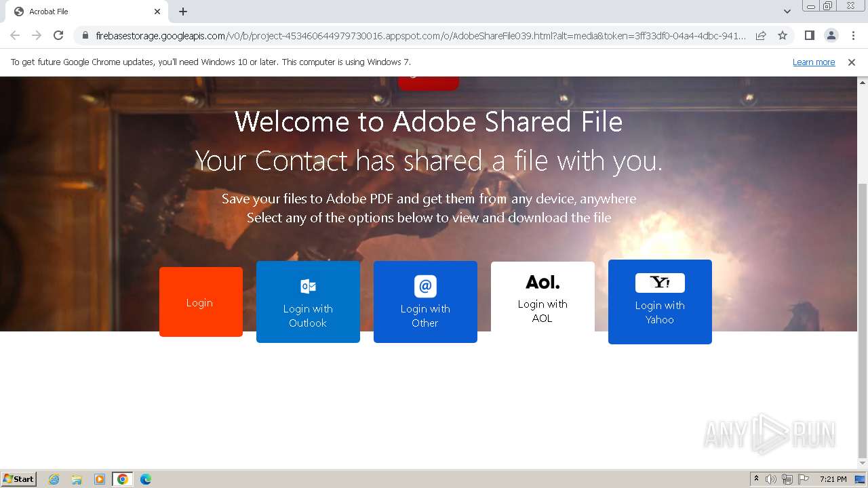Reload the current page
This screenshot has height=488, width=868.
58,35
